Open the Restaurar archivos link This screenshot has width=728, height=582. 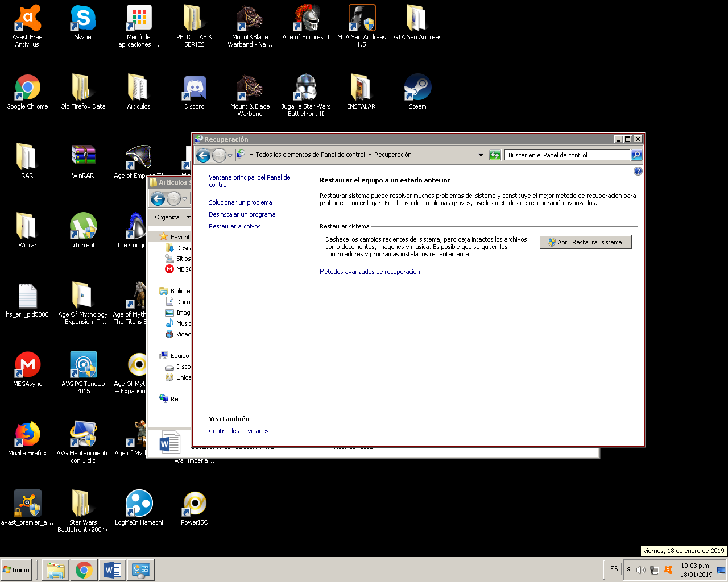234,226
